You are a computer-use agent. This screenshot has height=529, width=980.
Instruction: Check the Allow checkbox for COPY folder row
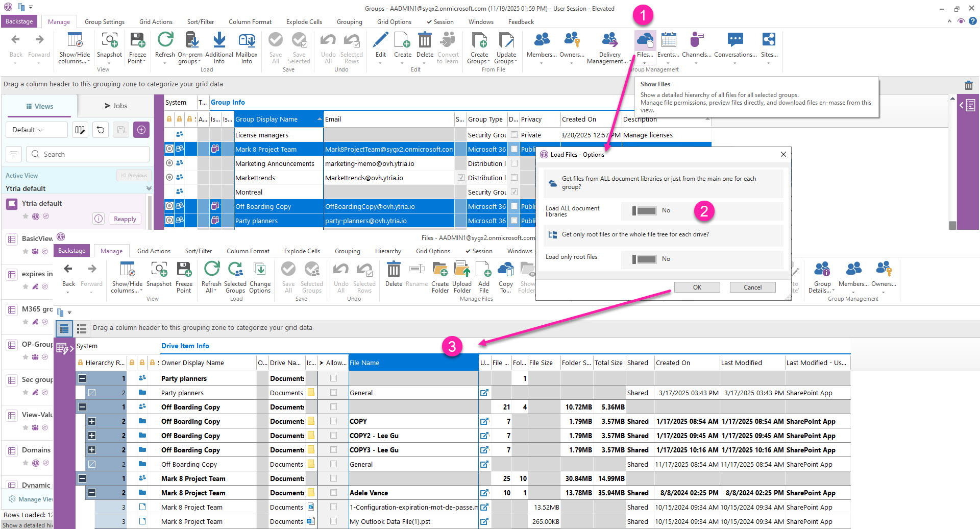click(x=333, y=421)
